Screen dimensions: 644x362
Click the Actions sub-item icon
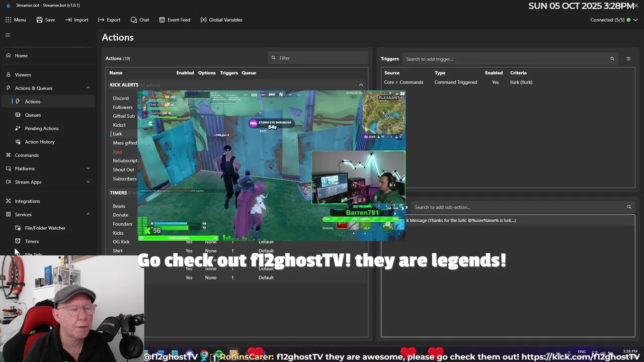tap(18, 102)
